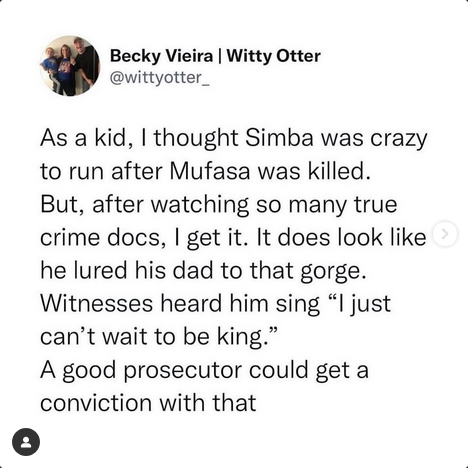Click the line starting 'As a kid'

(x=234, y=138)
